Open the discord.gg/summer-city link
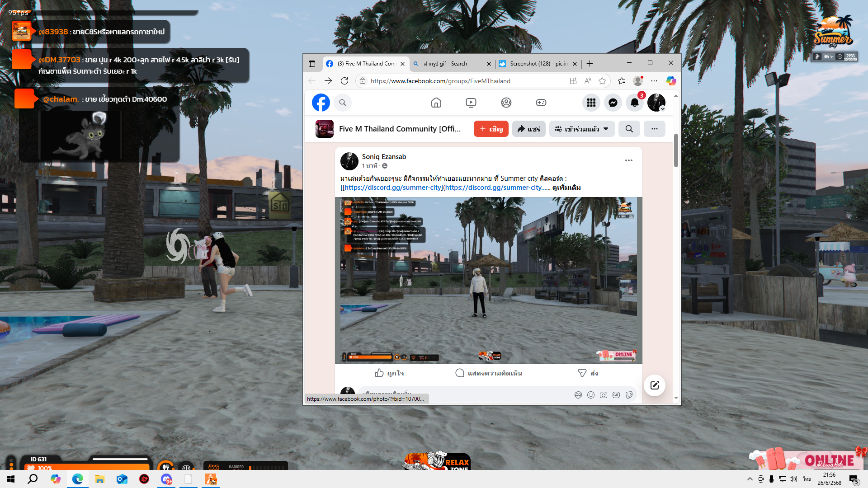The height and width of the screenshot is (488, 868). [392, 188]
